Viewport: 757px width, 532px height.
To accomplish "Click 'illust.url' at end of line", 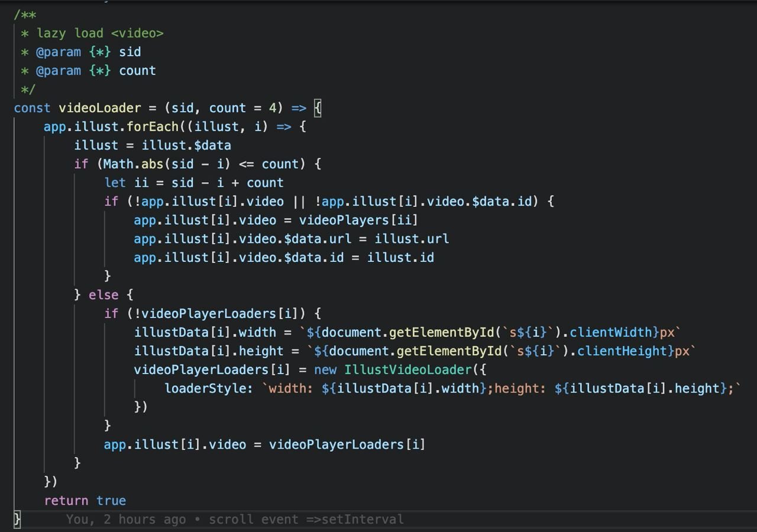I will coord(412,239).
